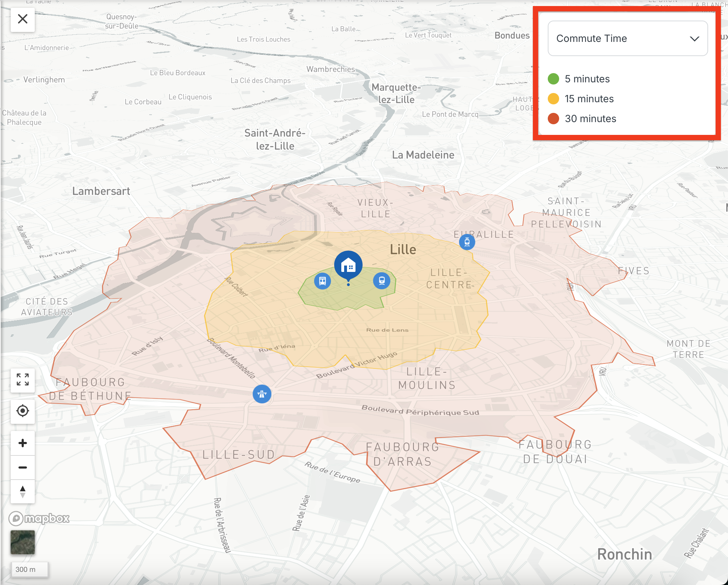Expand the Commute Time chevron arrow
The height and width of the screenshot is (585, 728).
pos(694,39)
